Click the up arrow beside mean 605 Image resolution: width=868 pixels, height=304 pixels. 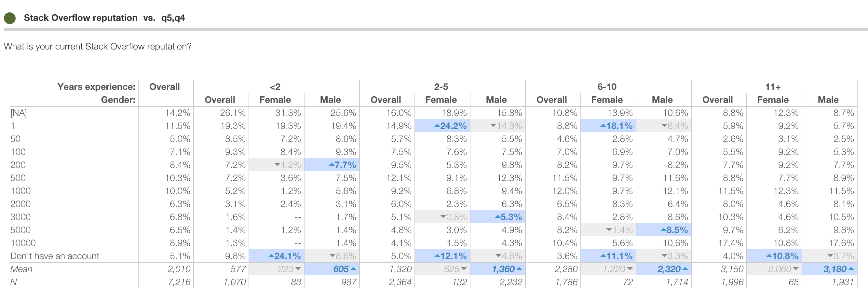coord(353,269)
